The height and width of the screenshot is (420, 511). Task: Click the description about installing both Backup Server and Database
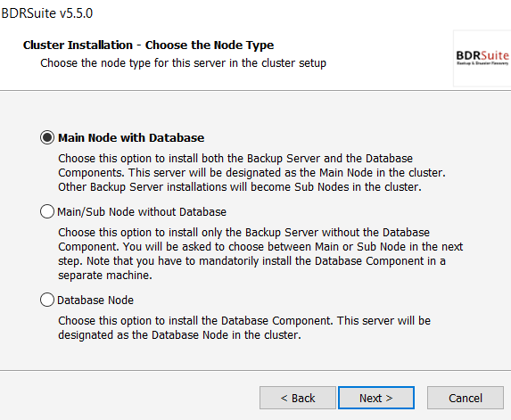click(x=251, y=166)
